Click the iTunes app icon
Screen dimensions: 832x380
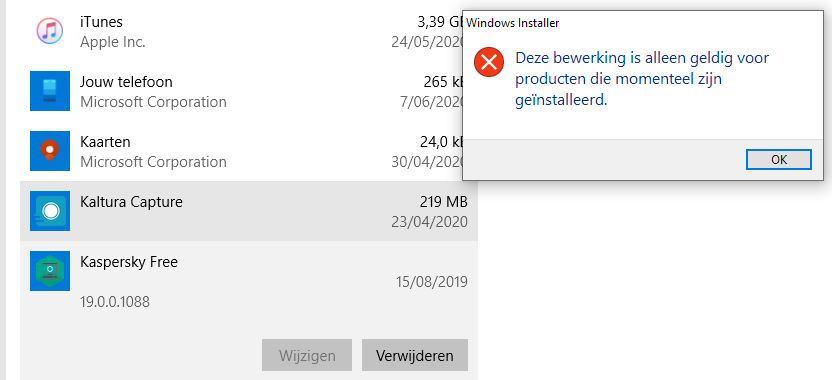click(50, 31)
